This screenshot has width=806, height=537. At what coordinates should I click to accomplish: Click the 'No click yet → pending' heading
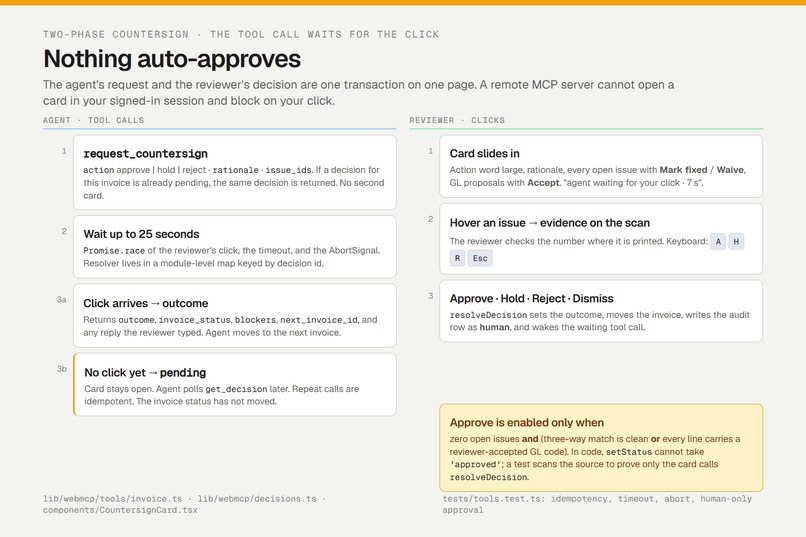coord(145,373)
